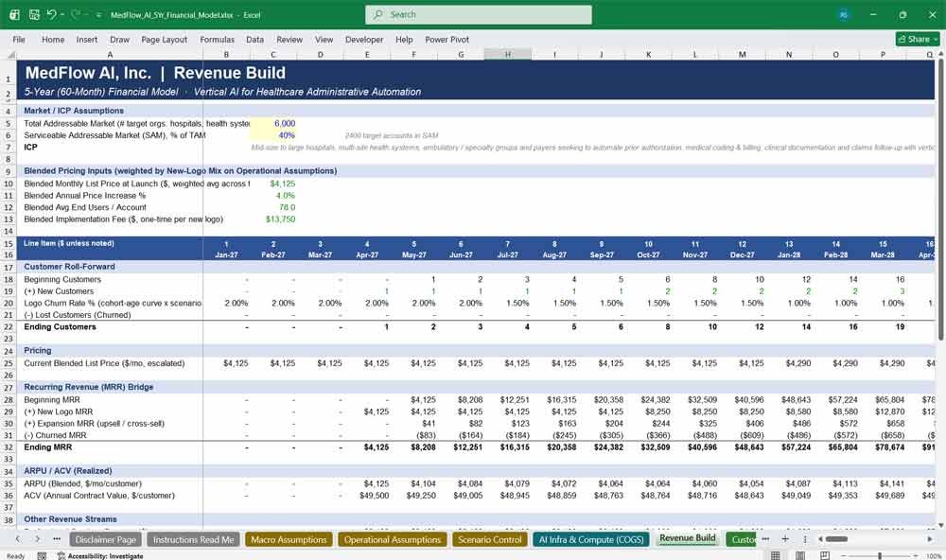Open the Instructions Read Me sheet
The width and height of the screenshot is (946, 560).
click(x=193, y=539)
